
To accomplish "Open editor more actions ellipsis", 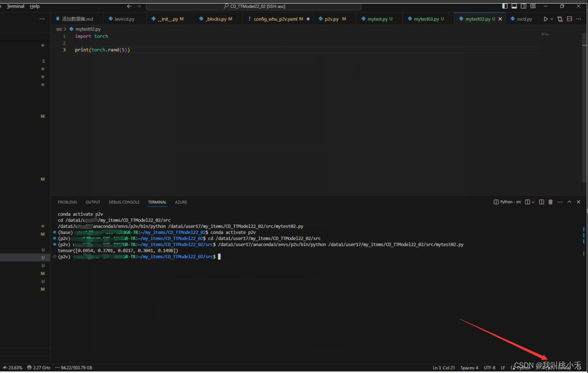I will (x=579, y=19).
